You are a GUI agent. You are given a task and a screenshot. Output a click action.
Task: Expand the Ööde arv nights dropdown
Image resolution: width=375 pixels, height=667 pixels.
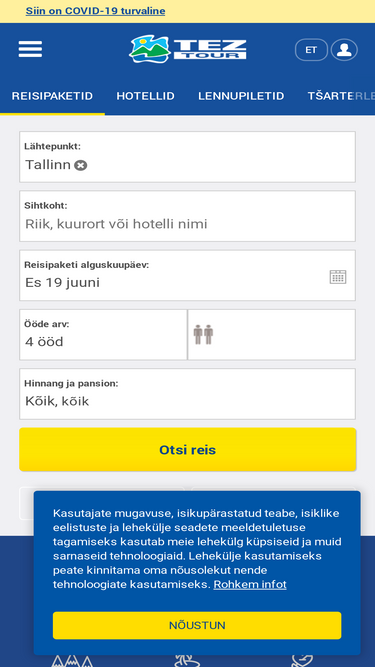click(x=103, y=335)
